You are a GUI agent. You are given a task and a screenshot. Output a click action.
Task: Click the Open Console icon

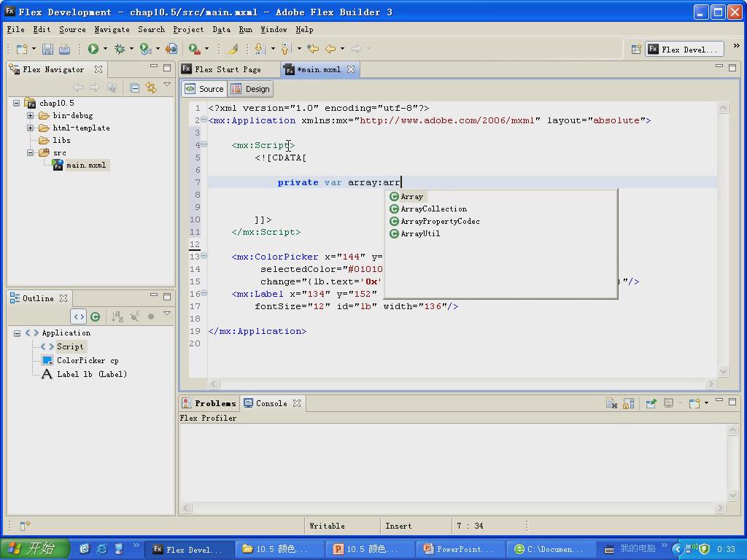[694, 403]
